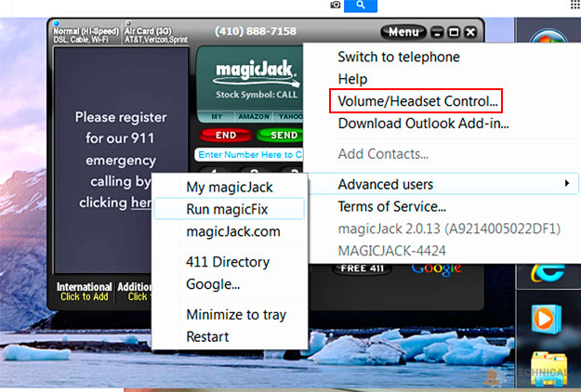Restart magicJack via submenu

[207, 337]
